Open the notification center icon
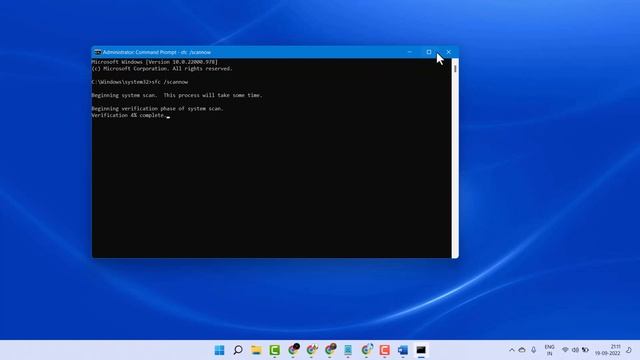640x360 pixels. 629,350
